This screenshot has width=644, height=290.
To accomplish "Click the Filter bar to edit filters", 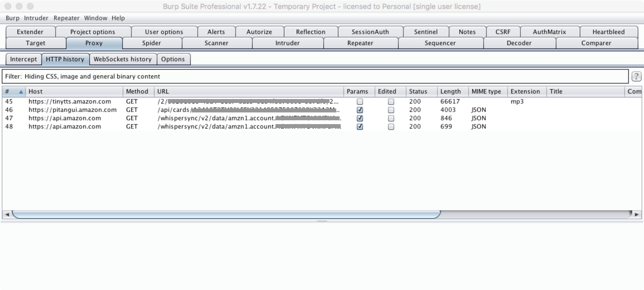I will click(315, 76).
